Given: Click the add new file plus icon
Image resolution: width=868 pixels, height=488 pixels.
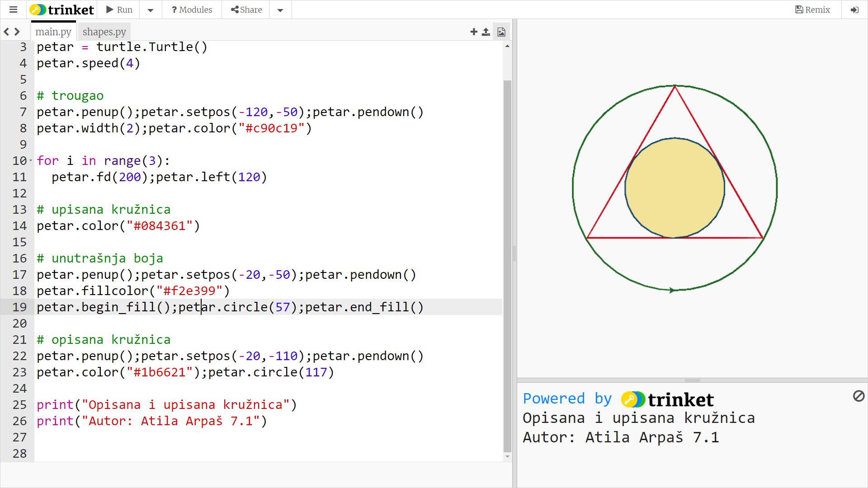Looking at the screenshot, I should (473, 32).
